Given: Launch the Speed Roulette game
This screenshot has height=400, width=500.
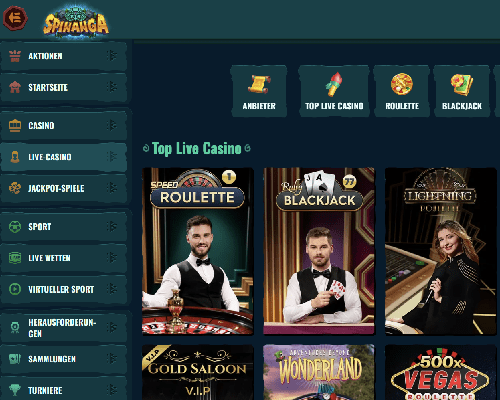Looking at the screenshot, I should [198, 251].
